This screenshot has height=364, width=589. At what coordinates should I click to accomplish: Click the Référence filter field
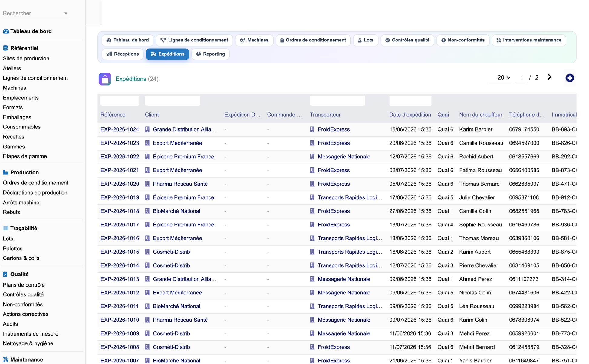tap(120, 100)
